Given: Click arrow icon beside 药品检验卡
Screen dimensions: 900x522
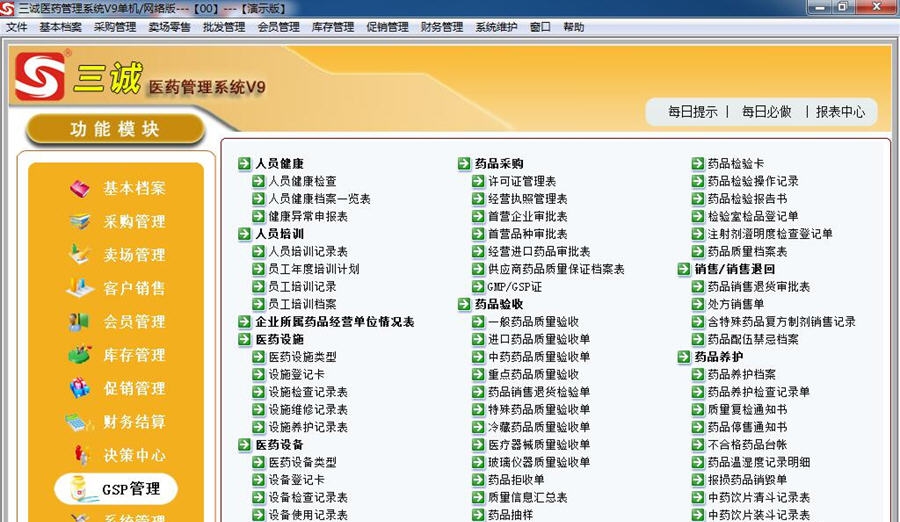Looking at the screenshot, I should [697, 164].
